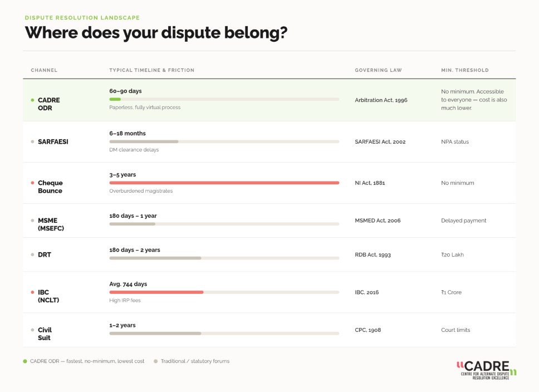This screenshot has width=539, height=392.
Task: Click the grey dot beside Civil Suit
Action: click(x=33, y=330)
